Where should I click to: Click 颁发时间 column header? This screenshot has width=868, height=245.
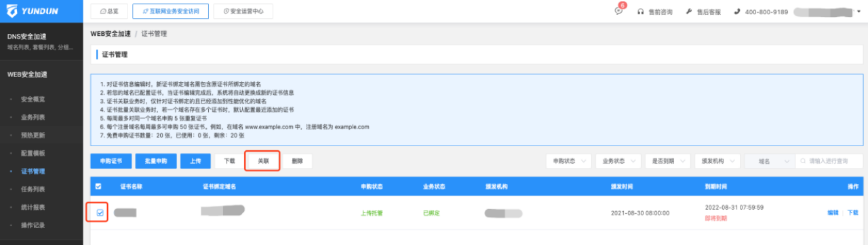623,186
